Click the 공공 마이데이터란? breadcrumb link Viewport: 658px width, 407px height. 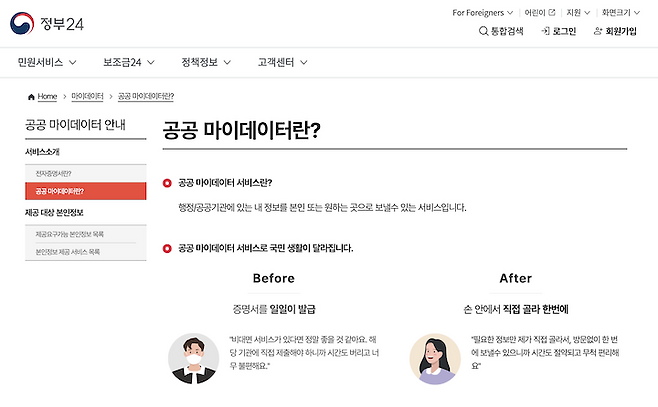pyautogui.click(x=146, y=97)
